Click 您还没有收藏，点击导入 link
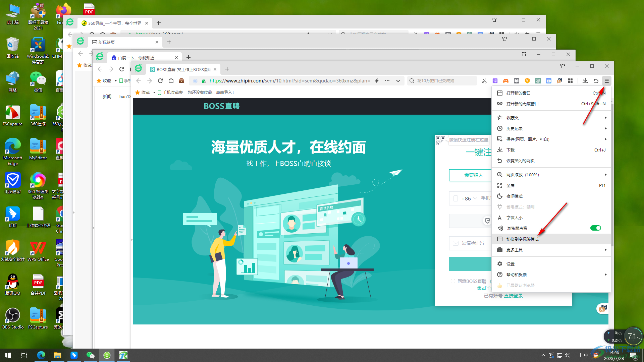Viewport: 644px width, 362px height. [211, 93]
